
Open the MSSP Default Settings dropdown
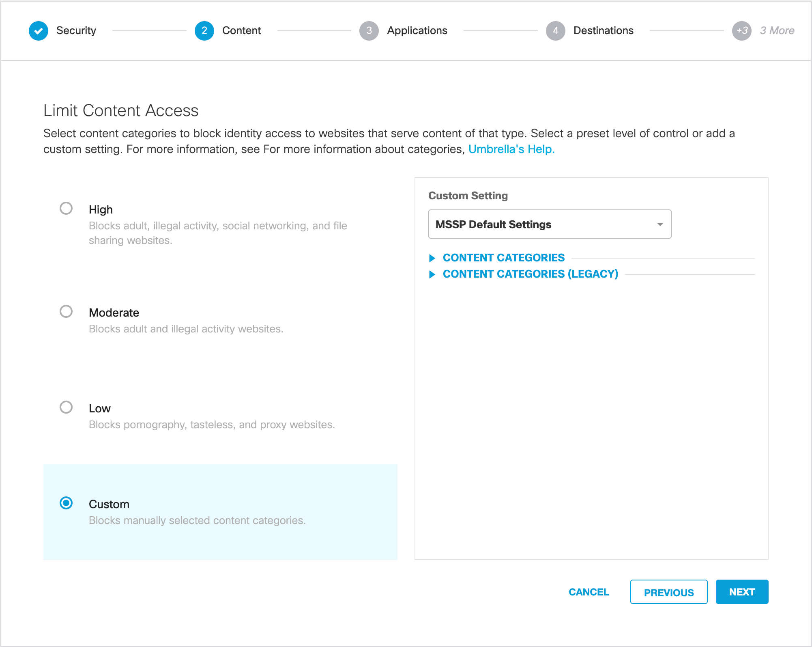coord(550,224)
